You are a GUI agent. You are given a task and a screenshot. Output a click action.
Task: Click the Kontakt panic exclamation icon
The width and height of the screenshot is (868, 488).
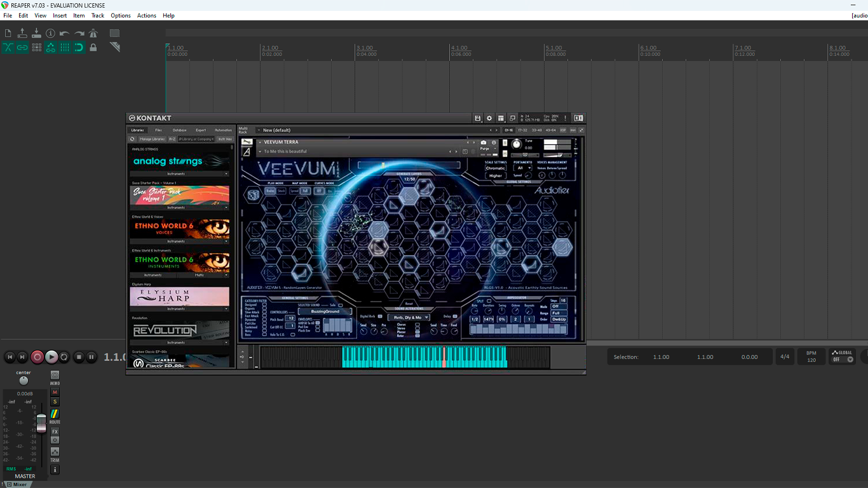pyautogui.click(x=565, y=118)
